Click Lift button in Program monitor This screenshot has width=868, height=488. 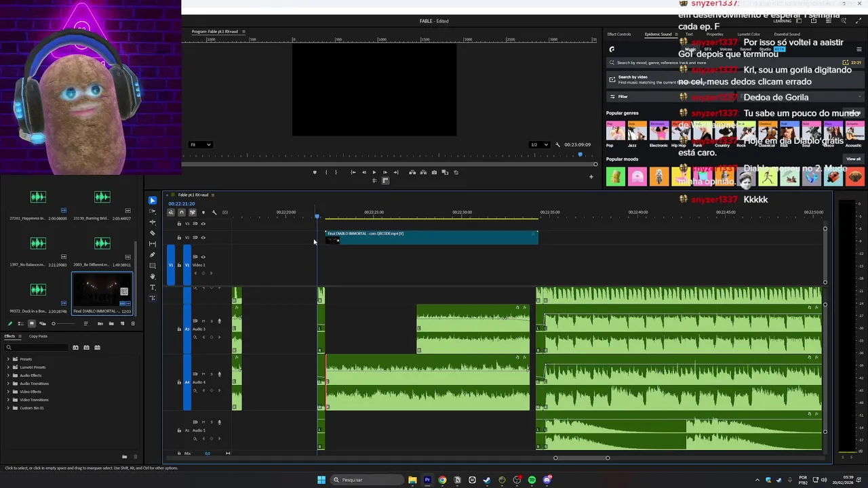pos(412,172)
